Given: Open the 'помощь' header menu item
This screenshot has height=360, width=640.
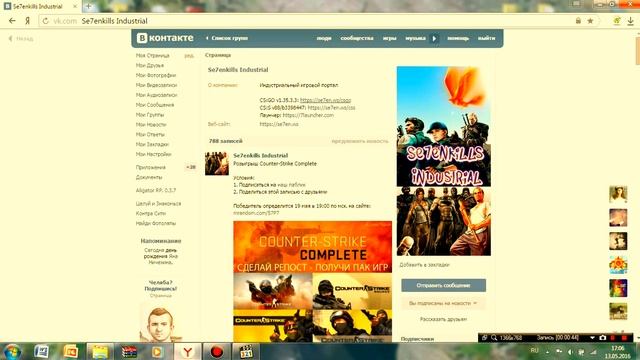Looking at the screenshot, I should [458, 38].
